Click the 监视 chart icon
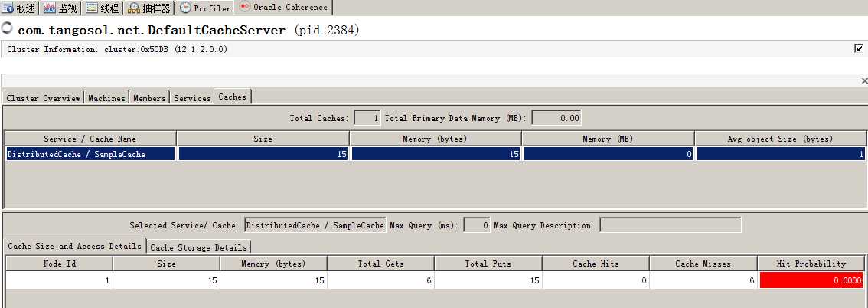 tap(50, 8)
